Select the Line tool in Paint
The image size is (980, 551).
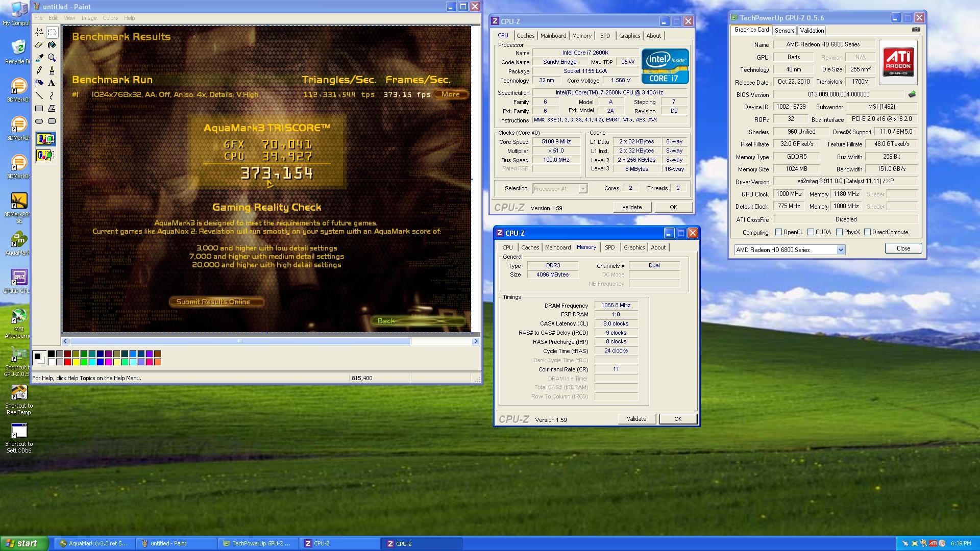[39, 96]
